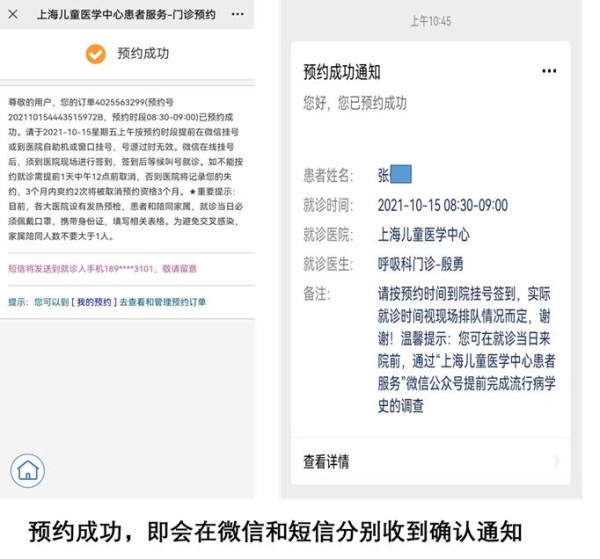Tap the SMS notice mentioning 189****3101
The width and height of the screenshot is (600, 559).
click(x=103, y=269)
